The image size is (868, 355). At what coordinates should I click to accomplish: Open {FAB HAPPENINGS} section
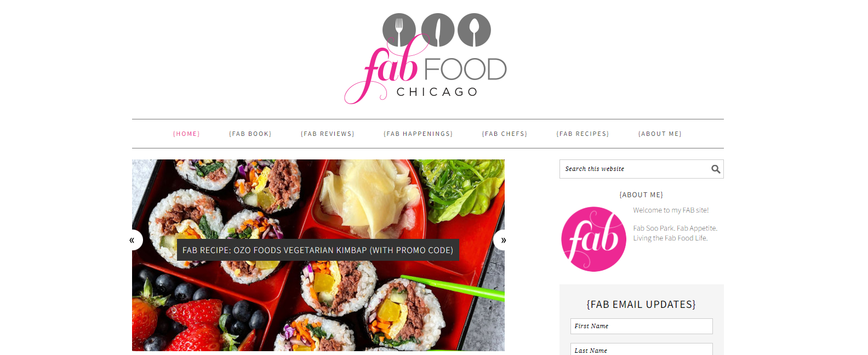click(418, 134)
